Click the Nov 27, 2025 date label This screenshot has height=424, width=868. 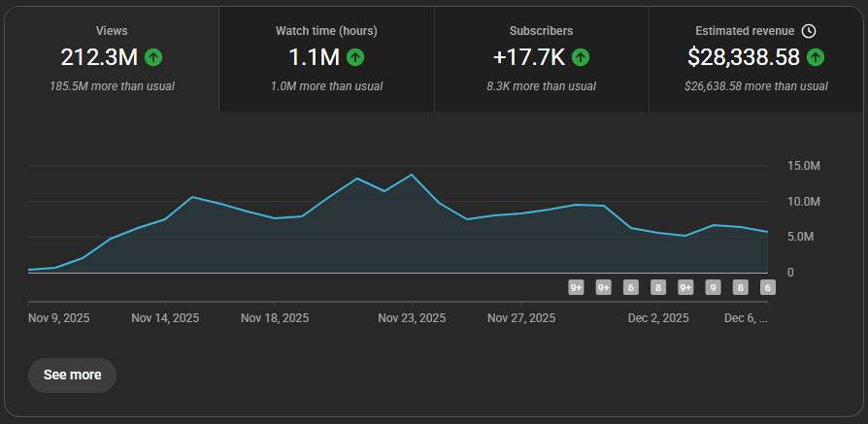tap(521, 318)
